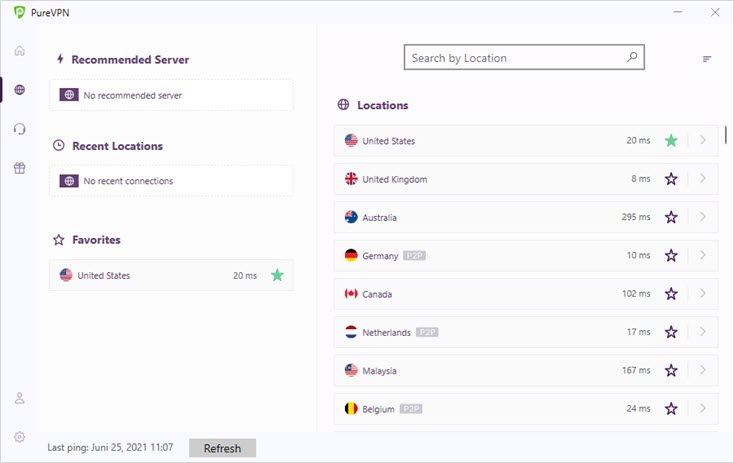This screenshot has width=734, height=463.
Task: Click the P2P tag next to Belgium
Action: [411, 409]
